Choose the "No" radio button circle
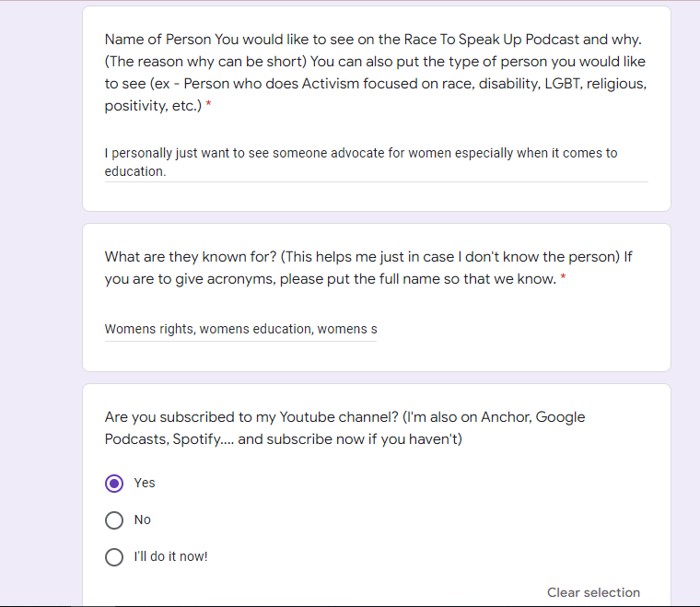The height and width of the screenshot is (607, 700). point(114,520)
